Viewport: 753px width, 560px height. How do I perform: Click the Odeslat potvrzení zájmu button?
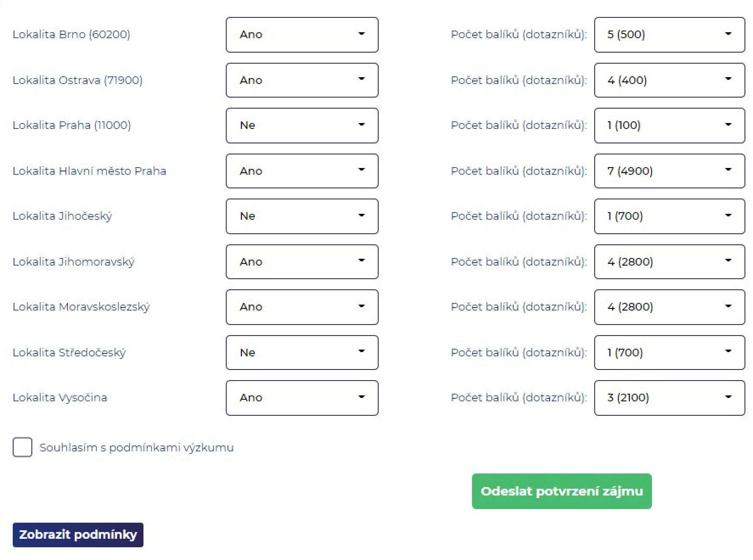(562, 491)
